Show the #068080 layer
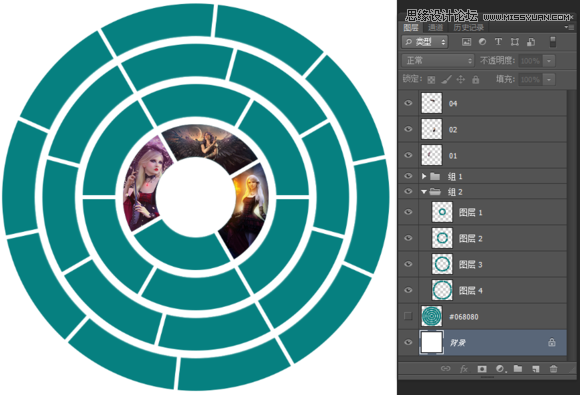Screen dimensions: 580x395 tap(408, 316)
